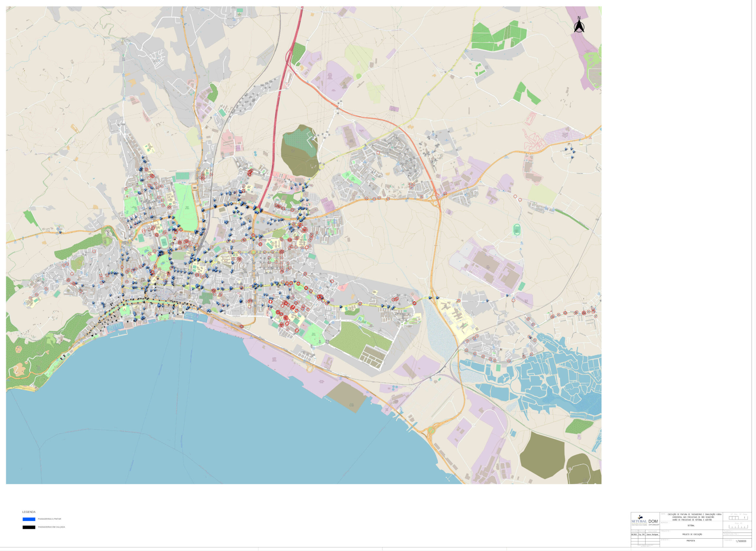Click the green oval stadium track icon
The height and width of the screenshot is (551, 756).
tap(517, 229)
